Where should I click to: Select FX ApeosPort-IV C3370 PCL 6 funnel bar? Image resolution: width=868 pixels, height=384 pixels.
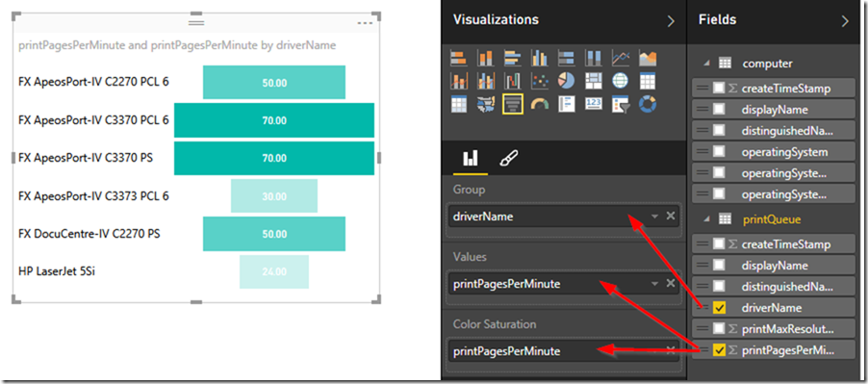(274, 120)
